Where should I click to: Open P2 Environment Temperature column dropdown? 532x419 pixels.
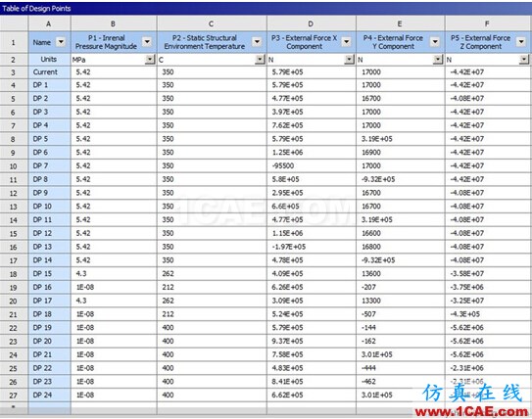tap(257, 42)
